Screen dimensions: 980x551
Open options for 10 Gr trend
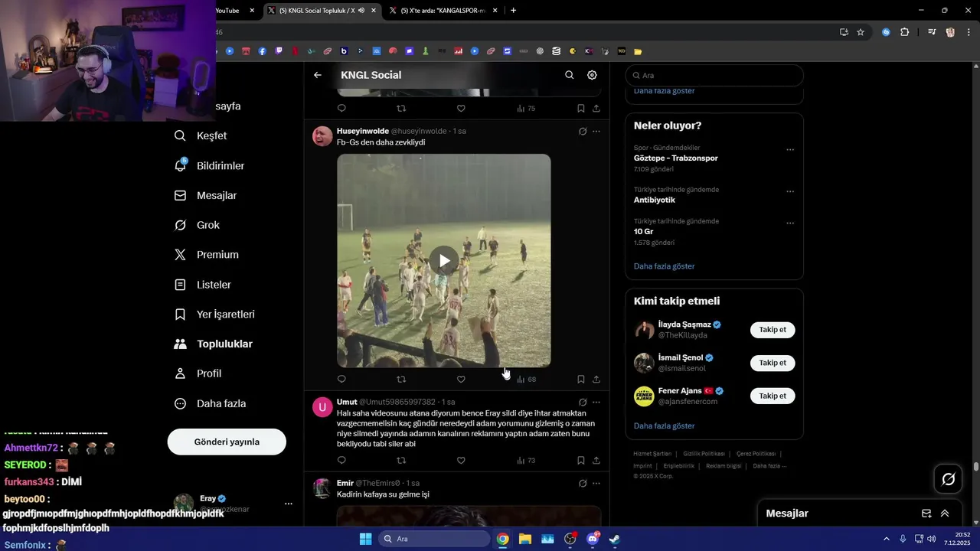[790, 223]
